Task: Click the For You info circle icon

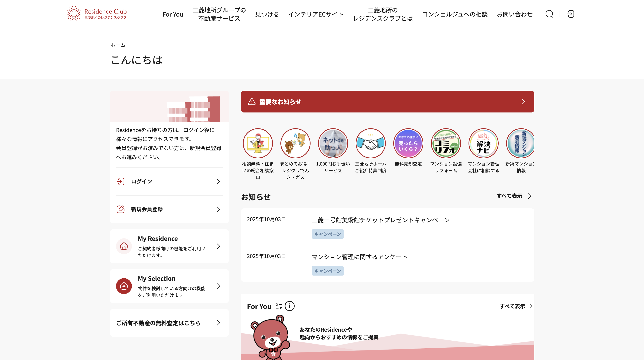Action: [x=289, y=306]
